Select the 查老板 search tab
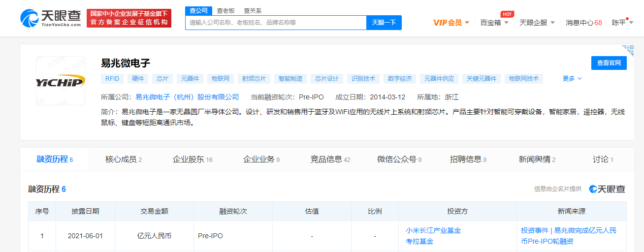Viewport: 644px width, 252px height. pyautogui.click(x=225, y=10)
